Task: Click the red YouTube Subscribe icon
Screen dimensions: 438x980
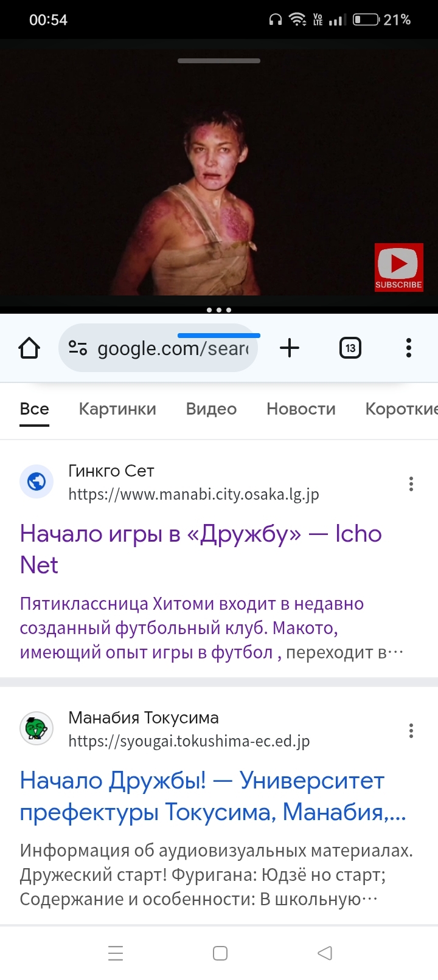Action: [398, 267]
